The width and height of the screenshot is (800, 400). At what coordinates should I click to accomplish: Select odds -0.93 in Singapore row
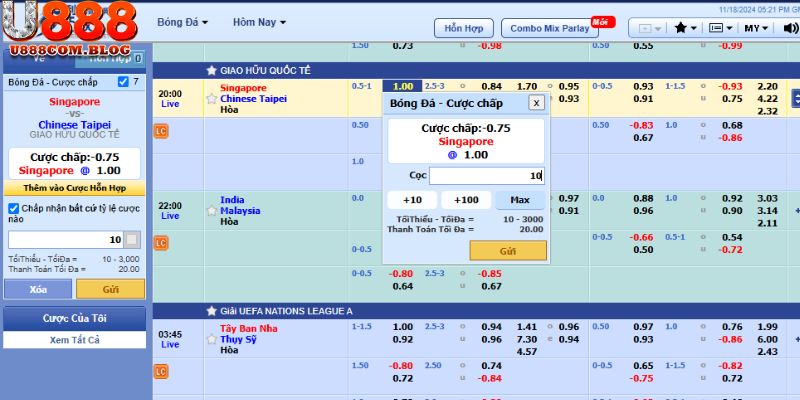[730, 86]
